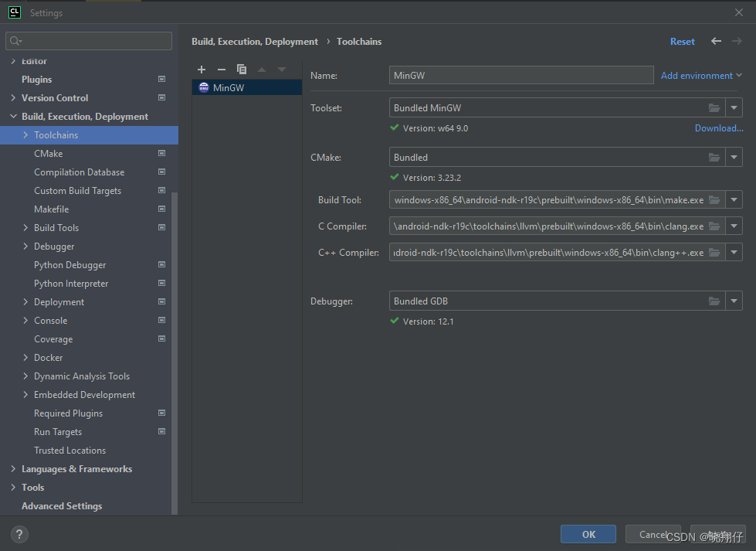Move toolchain down arrow
Image resolution: width=756 pixels, height=551 pixels.
(x=282, y=70)
